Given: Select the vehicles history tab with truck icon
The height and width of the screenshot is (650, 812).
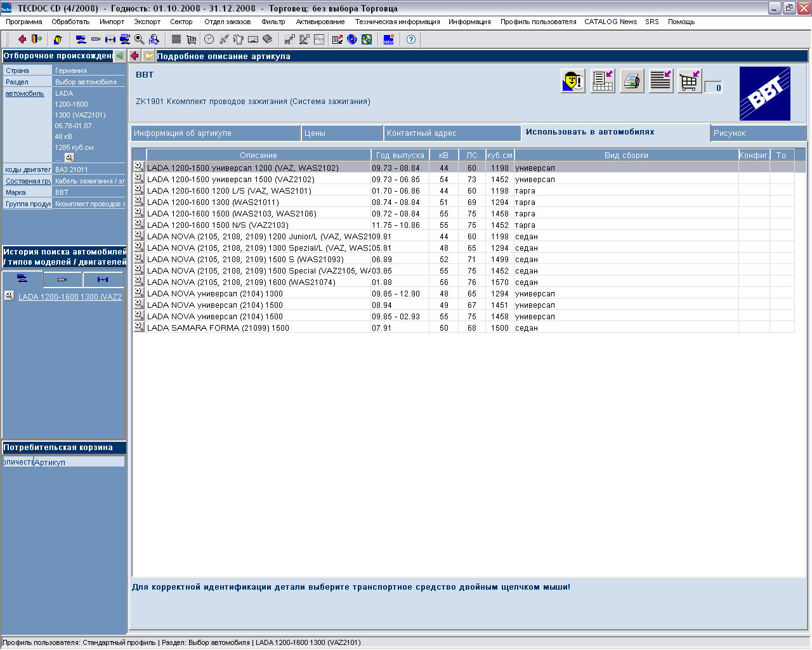Looking at the screenshot, I should coord(22,279).
